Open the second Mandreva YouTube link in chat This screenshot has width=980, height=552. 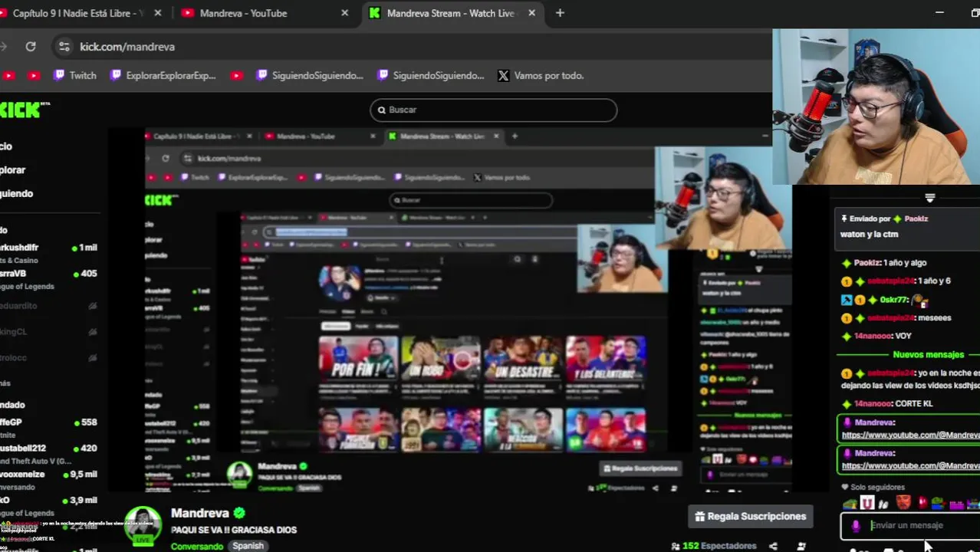tap(910, 465)
